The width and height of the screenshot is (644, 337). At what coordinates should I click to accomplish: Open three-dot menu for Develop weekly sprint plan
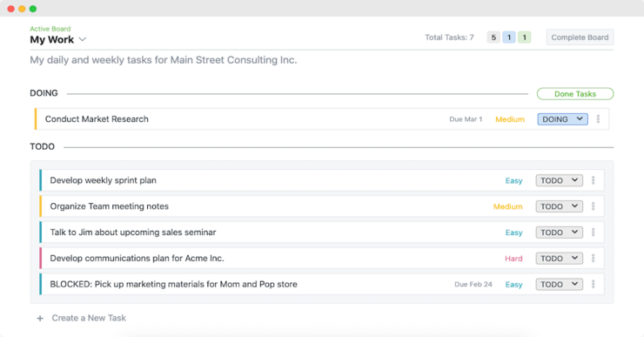[593, 180]
